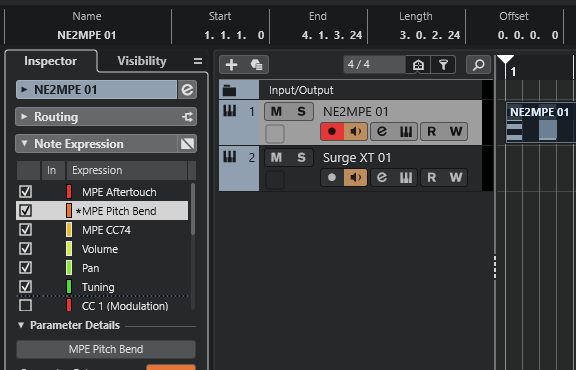576x370 pixels.
Task: Enable the CC 1 (Modulation) checkbox
Action: pos(25,305)
